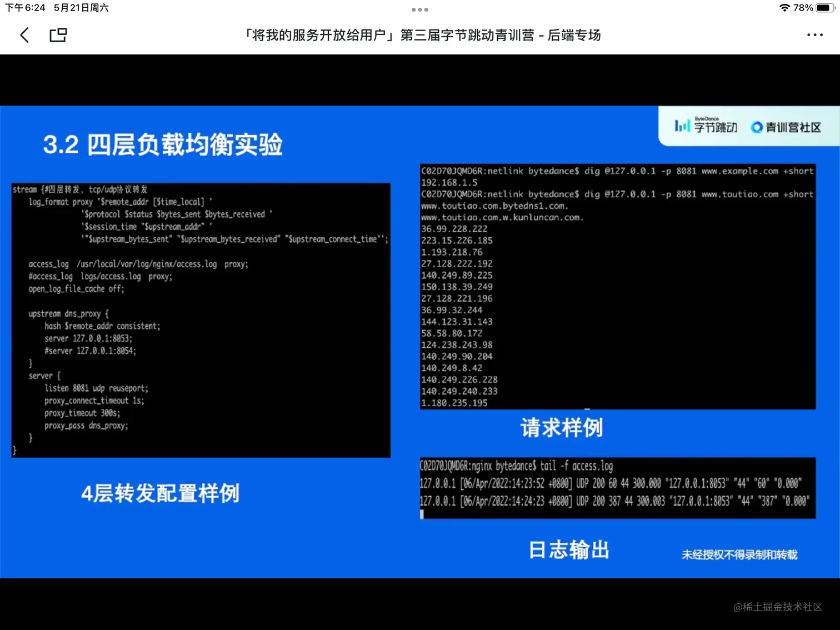Tap the 14:24:23 log entry
840x630 pixels.
(614, 501)
